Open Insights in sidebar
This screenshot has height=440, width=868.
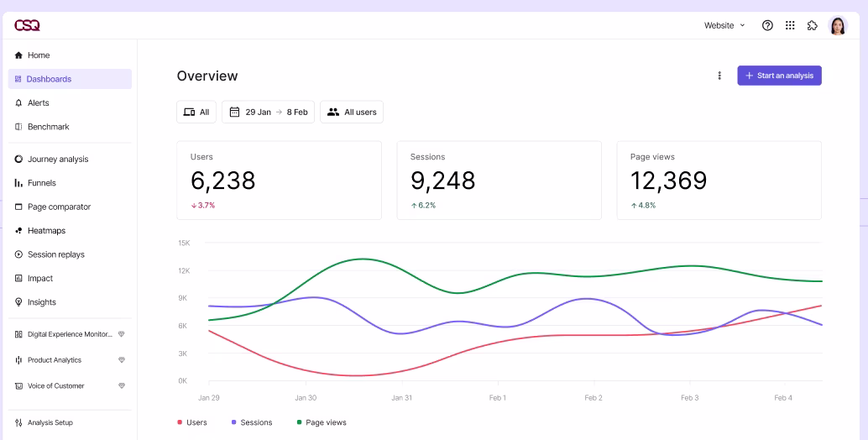70,302
